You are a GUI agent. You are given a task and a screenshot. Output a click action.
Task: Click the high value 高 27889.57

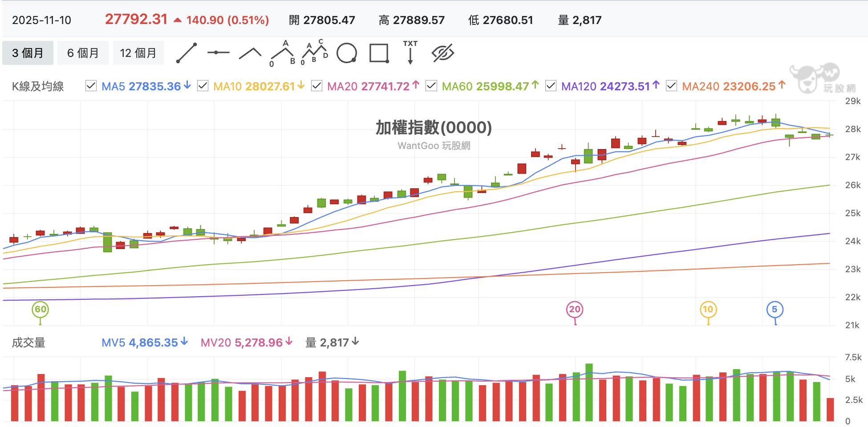(412, 20)
